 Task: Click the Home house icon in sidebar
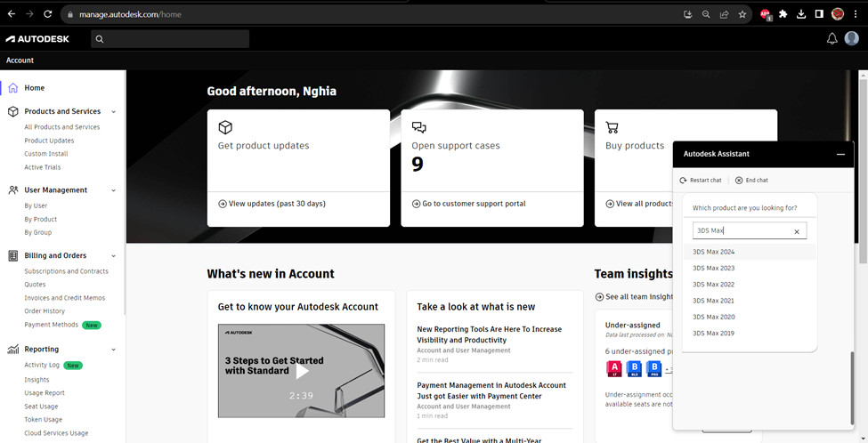coord(12,88)
